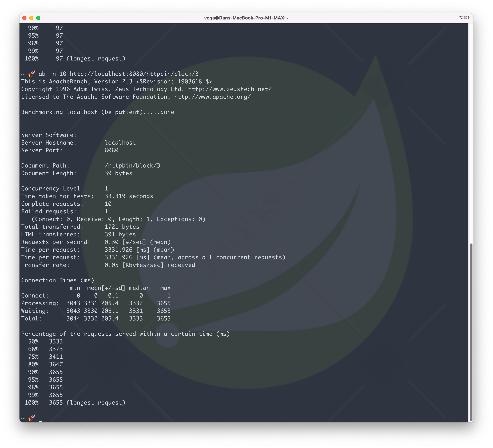Viewport: 493px width, 448px height.
Task: Click the 'median' column header
Action: pyautogui.click(x=139, y=288)
